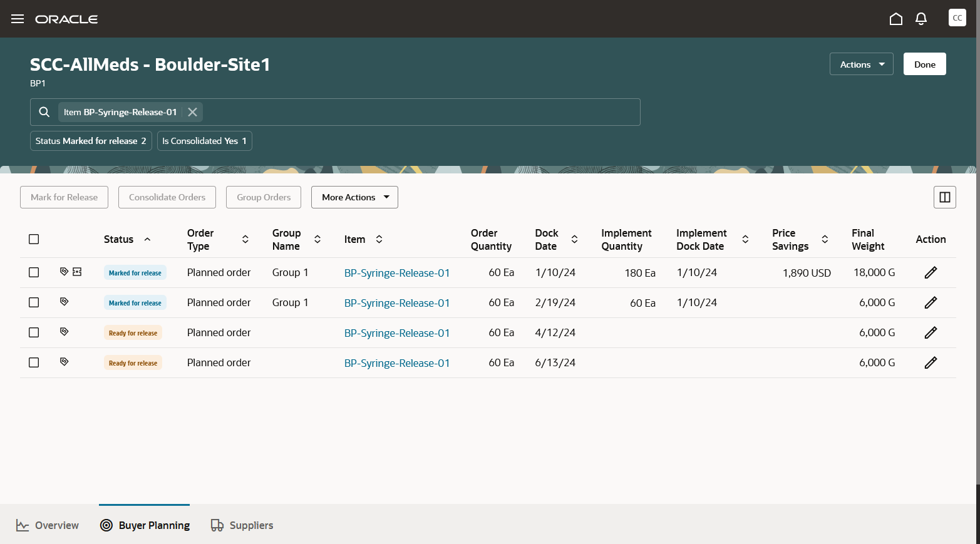This screenshot has height=544, width=980.
Task: Switch to the Suppliers tab
Action: coord(242,525)
